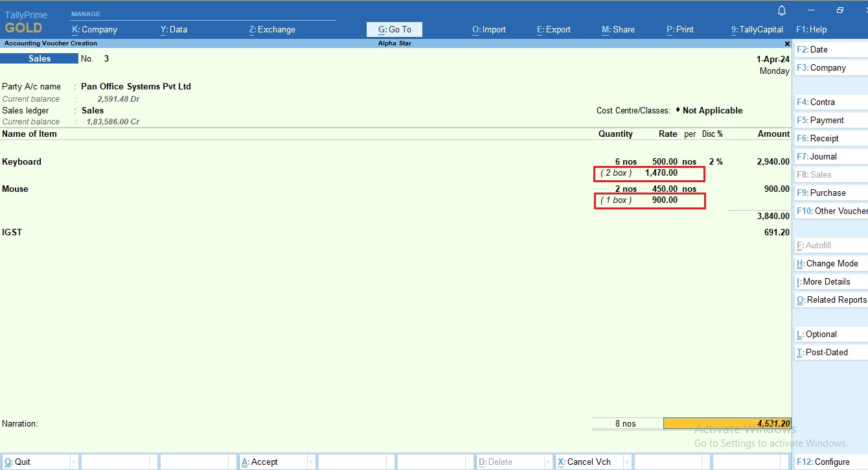Select F4 Contra voucher
The width and height of the screenshot is (868, 470).
[x=817, y=102]
